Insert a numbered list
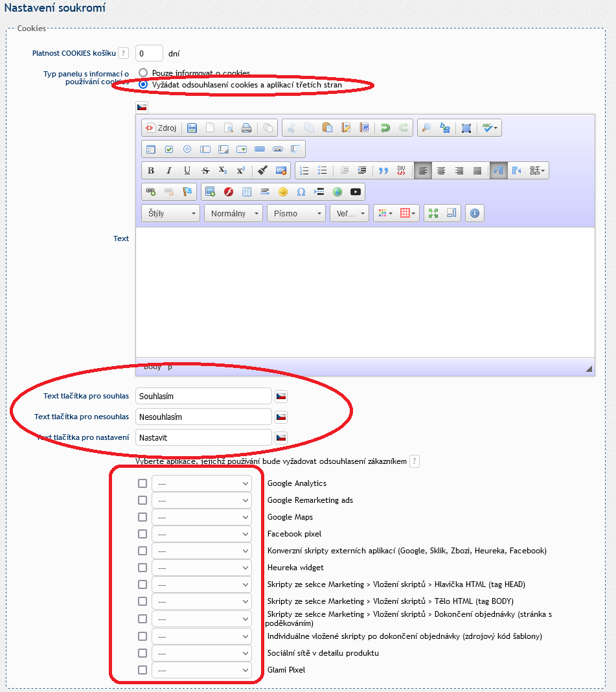The width and height of the screenshot is (616, 692). 304,170
